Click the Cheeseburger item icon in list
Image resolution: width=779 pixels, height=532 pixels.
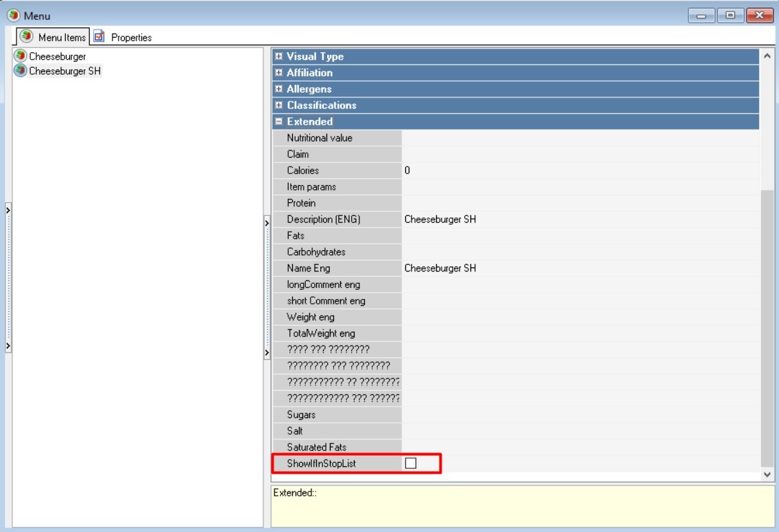click(x=21, y=56)
